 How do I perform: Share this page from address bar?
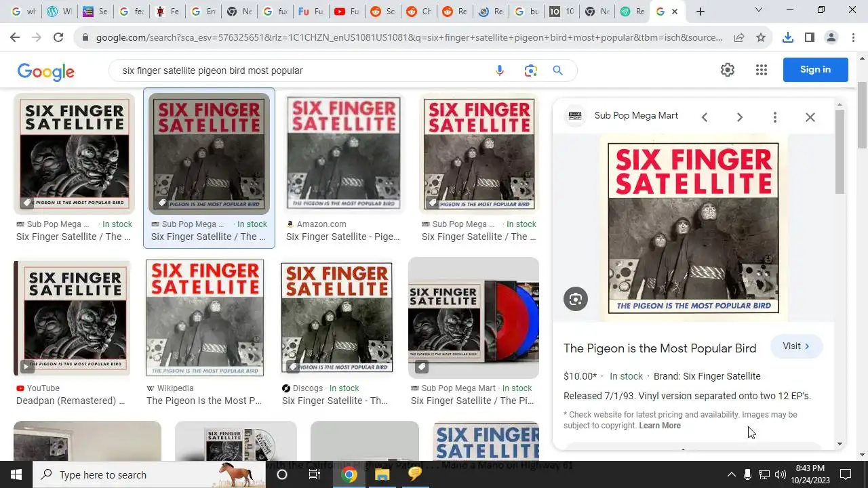click(739, 38)
